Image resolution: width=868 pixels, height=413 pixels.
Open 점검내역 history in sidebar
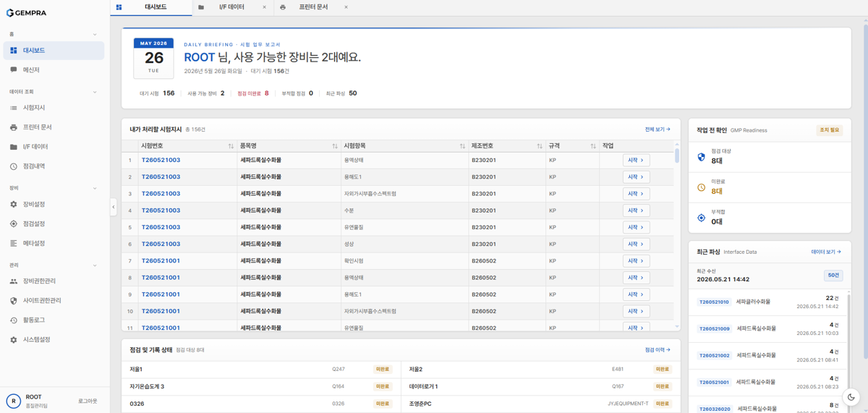(54, 166)
